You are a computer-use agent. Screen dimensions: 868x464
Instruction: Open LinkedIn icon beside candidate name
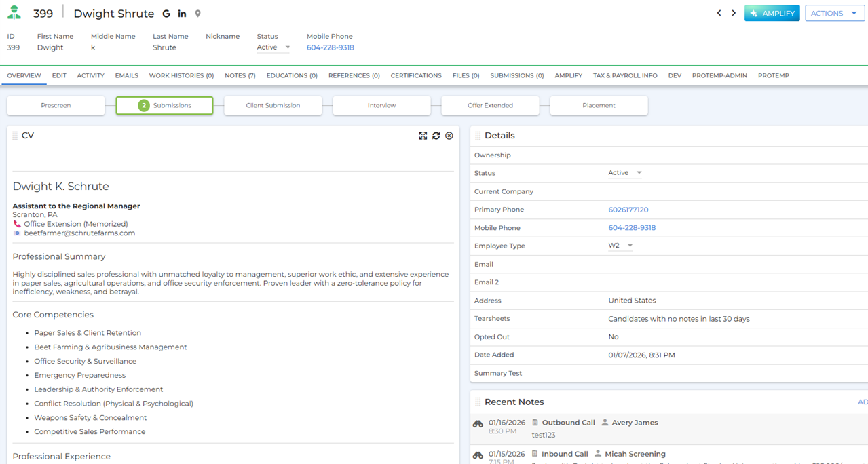click(182, 14)
